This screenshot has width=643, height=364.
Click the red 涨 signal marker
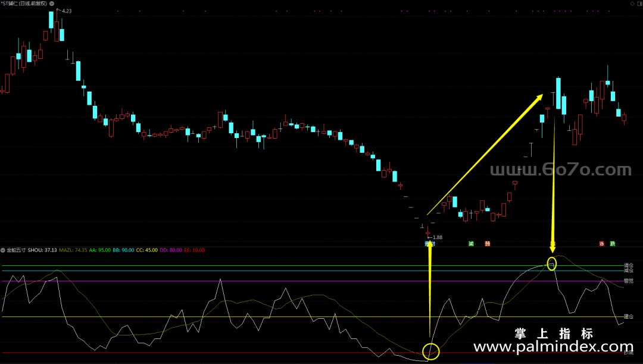(x=601, y=244)
